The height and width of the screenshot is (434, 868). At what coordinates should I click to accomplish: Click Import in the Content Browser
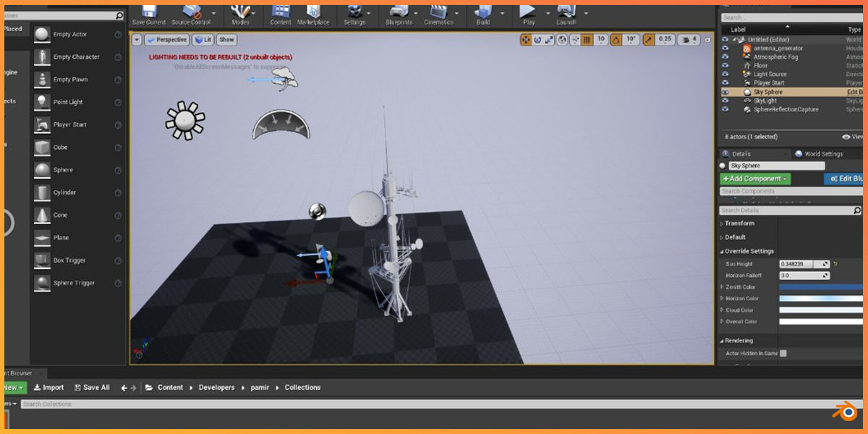tap(48, 387)
